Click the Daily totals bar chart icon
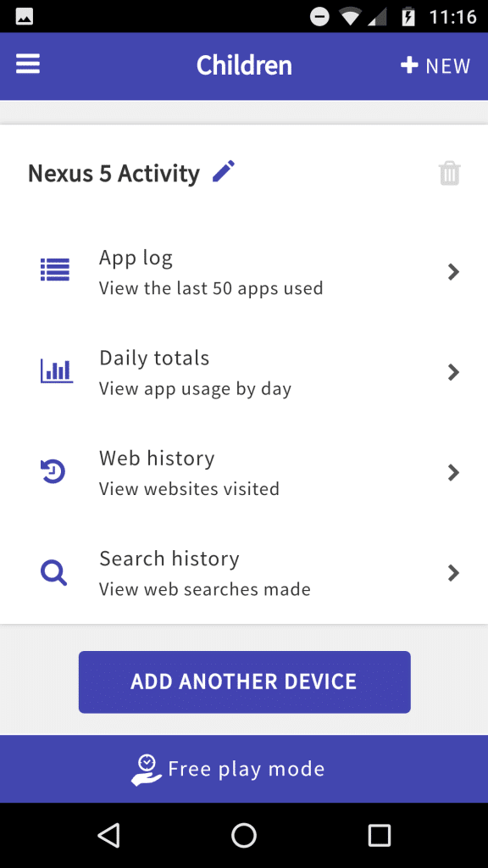 click(54, 370)
